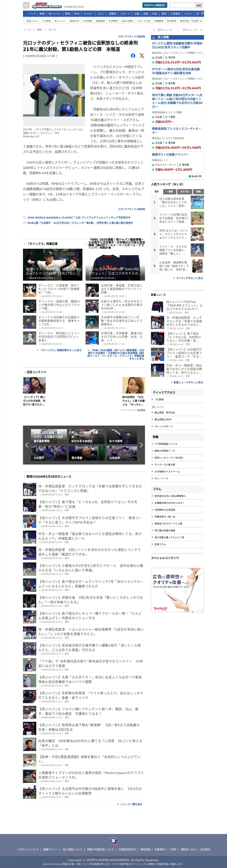Go to the next news with 次のニュース
Image resolution: width=227 pixels, height=868 pixels.
(192, 30)
